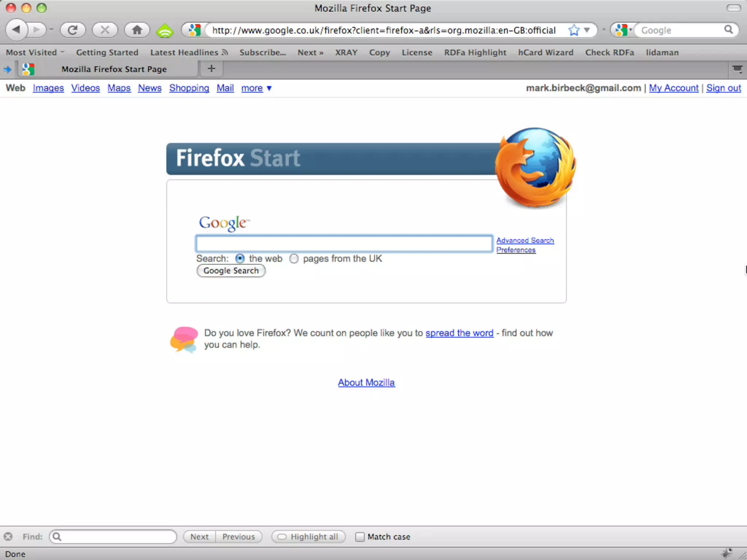747x560 pixels.
Task: Click the Home toolbar icon
Action: pyautogui.click(x=137, y=30)
